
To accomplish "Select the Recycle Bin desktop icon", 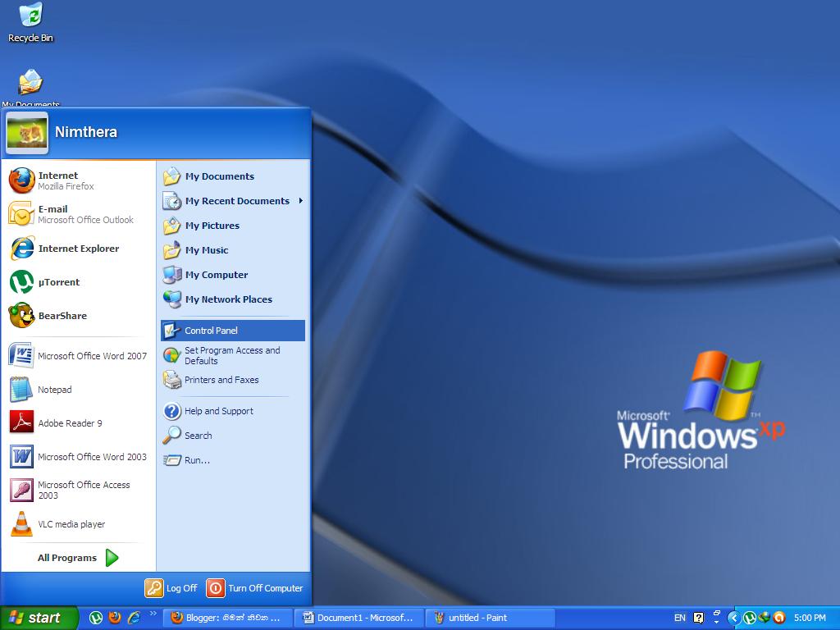I will click(x=30, y=24).
